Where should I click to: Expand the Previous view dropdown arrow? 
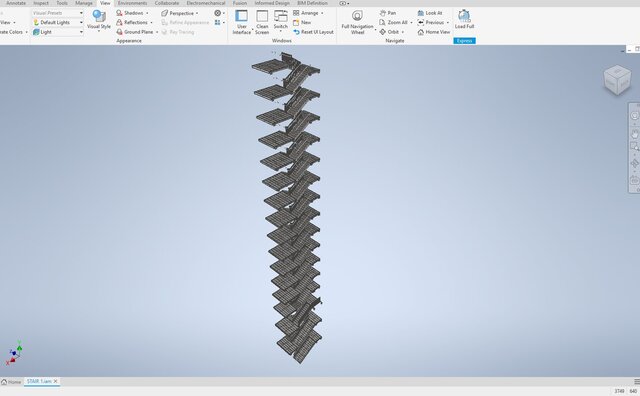coord(447,22)
